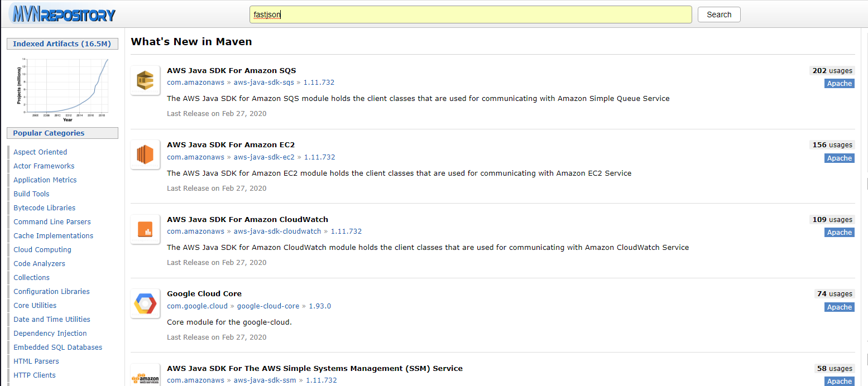Image resolution: width=868 pixels, height=386 pixels.
Task: Click the com.google.cloud group link
Action: point(198,306)
